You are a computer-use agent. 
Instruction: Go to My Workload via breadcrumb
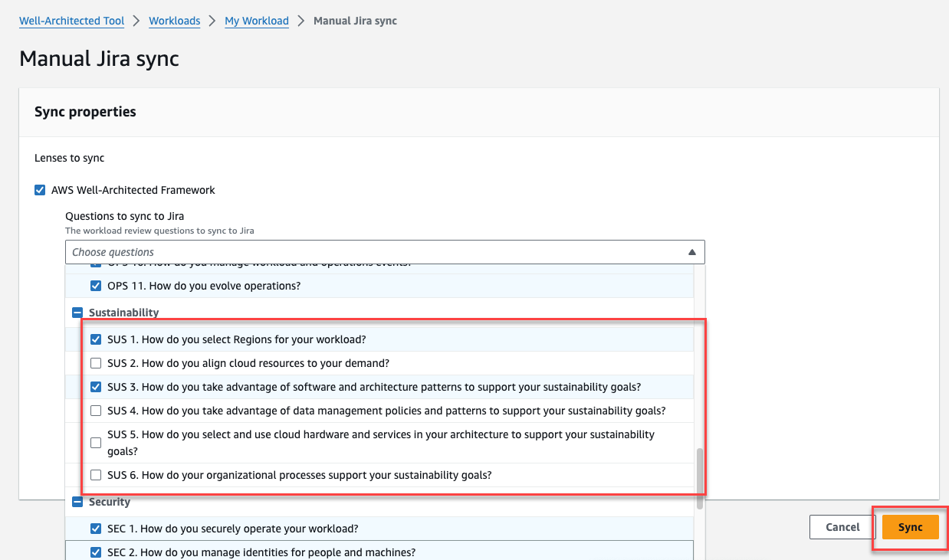[256, 21]
